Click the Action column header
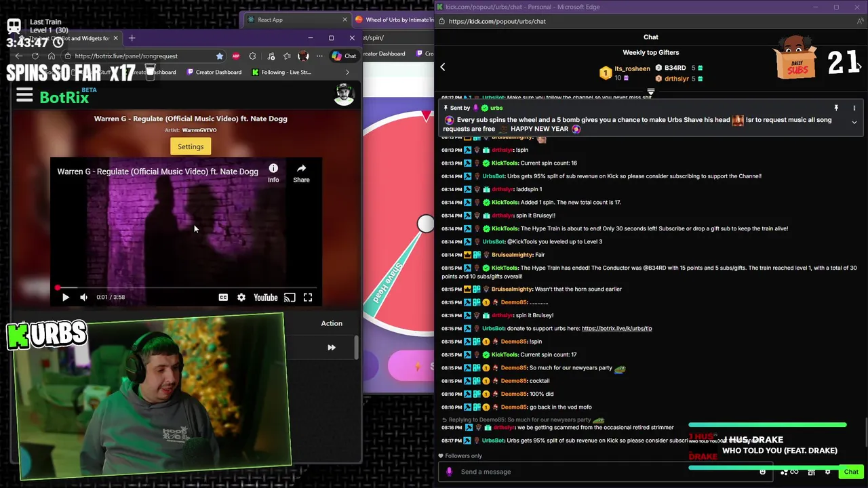The image size is (868, 488). point(332,323)
